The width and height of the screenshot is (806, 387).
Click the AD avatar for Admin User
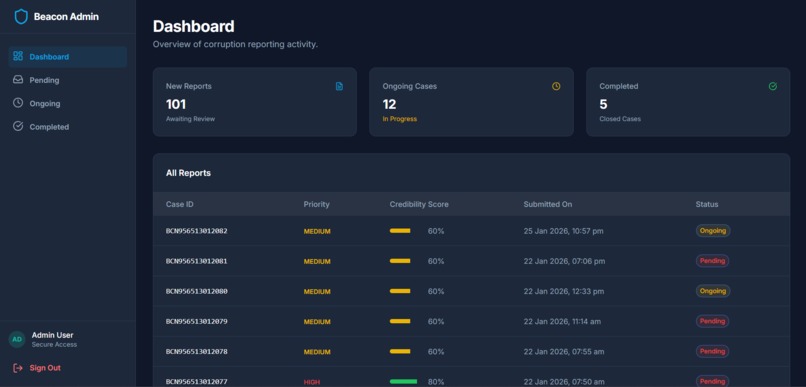coord(17,339)
